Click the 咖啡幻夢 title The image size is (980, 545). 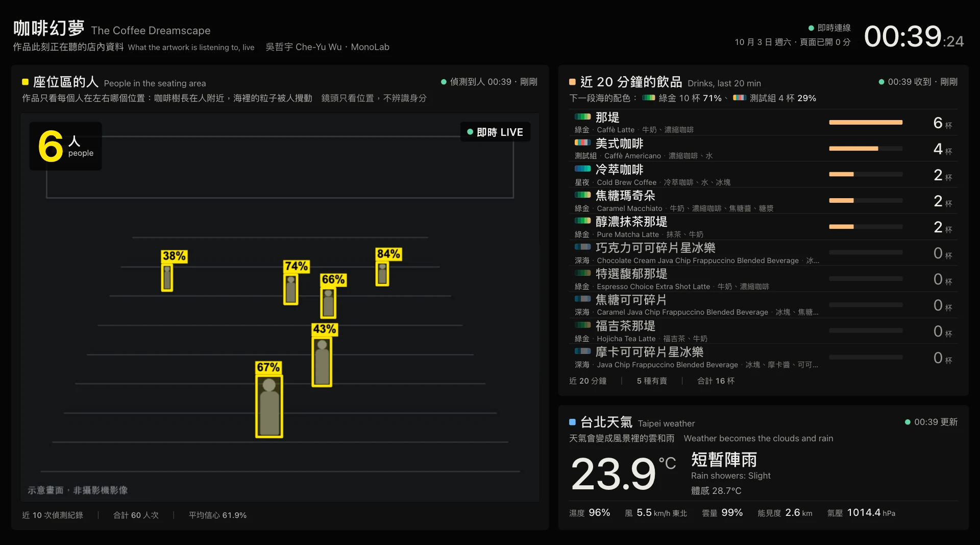[48, 29]
